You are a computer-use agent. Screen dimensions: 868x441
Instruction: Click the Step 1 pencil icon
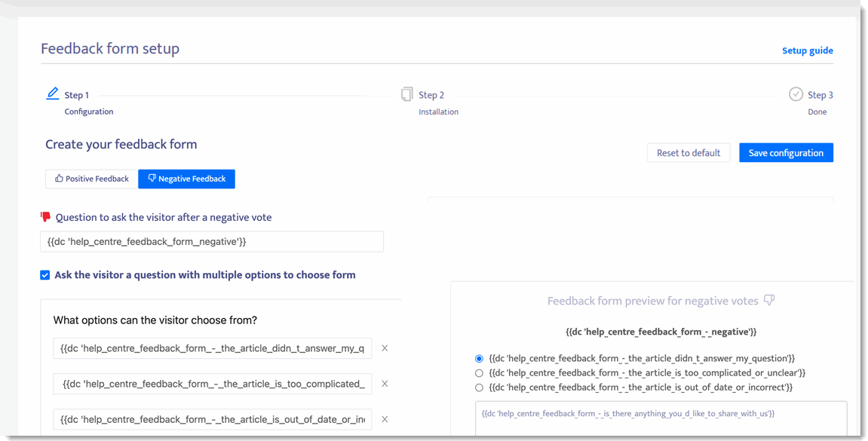[53, 93]
